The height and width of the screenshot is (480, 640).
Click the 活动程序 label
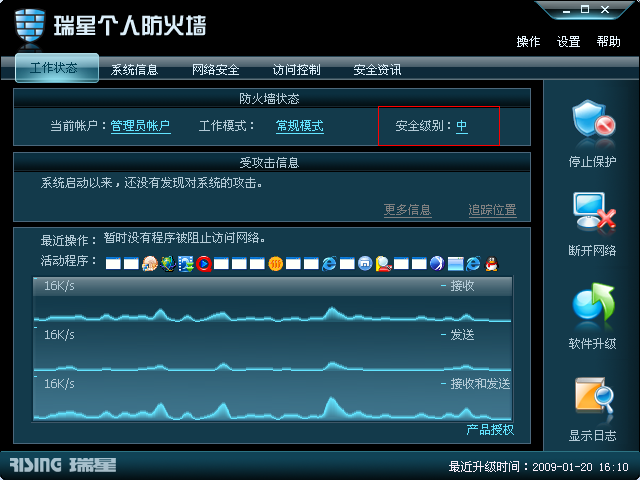pos(68,260)
